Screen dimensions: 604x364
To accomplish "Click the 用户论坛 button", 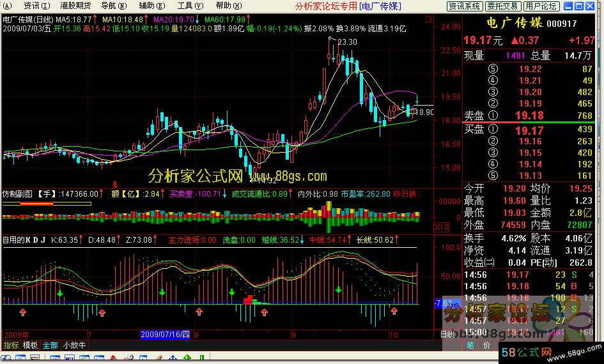I will point(541,6).
